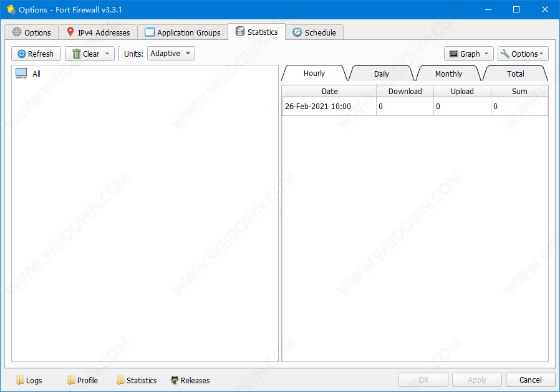Go to the Schedule tab
The width and height of the screenshot is (560, 392).
(x=314, y=32)
